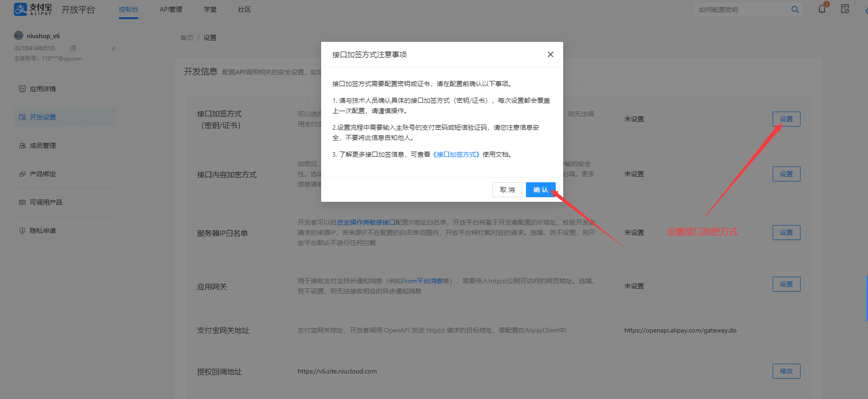Screen dimensions: 868x399
Task: Open the document checklist icon in header
Action: [x=845, y=9]
